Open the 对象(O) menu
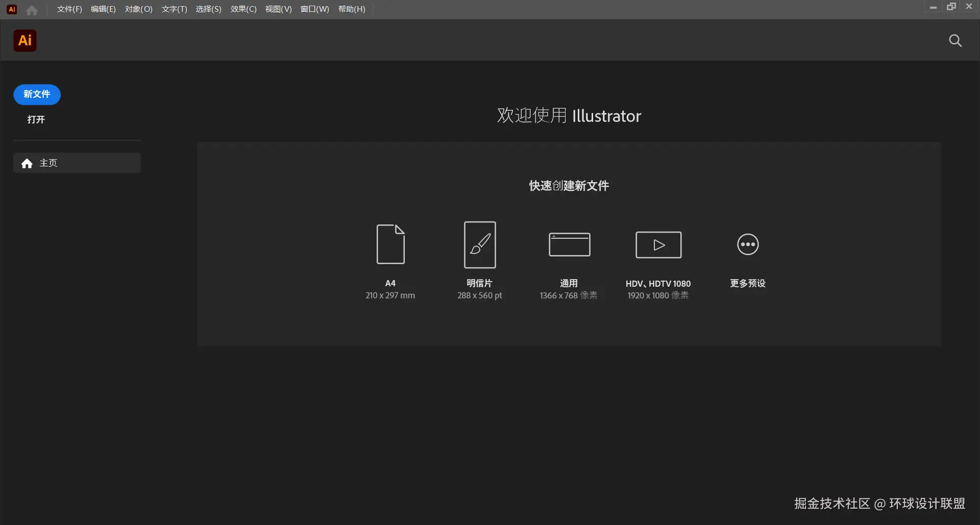 click(139, 9)
